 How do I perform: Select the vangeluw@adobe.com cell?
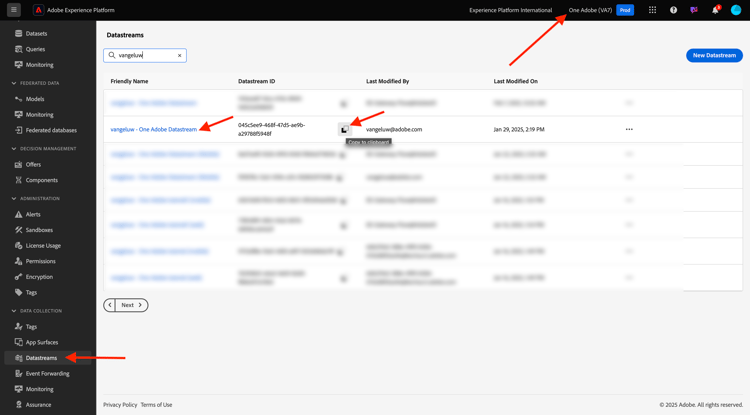(x=394, y=130)
